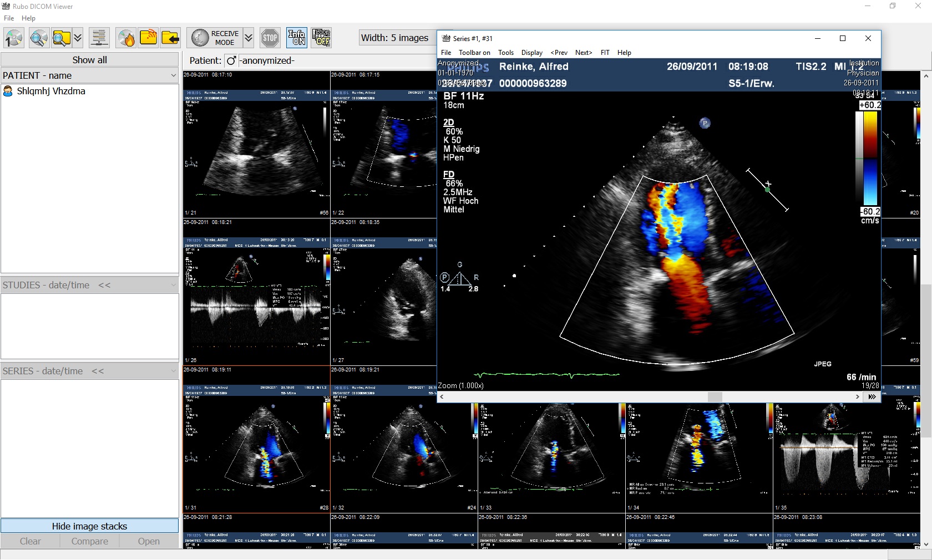This screenshot has height=560, width=932.
Task: Select patient Shlqmhj Vhzdma
Action: pyautogui.click(x=50, y=91)
